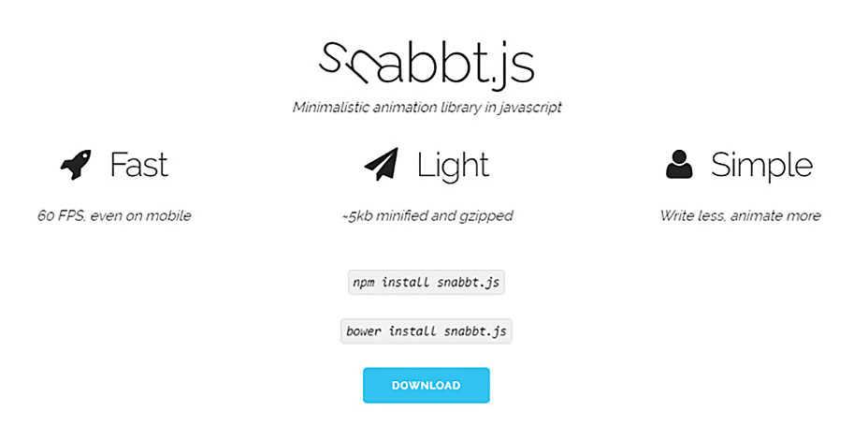Click the Light heading
Viewport: 868px width, 426px height.
pyautogui.click(x=453, y=166)
